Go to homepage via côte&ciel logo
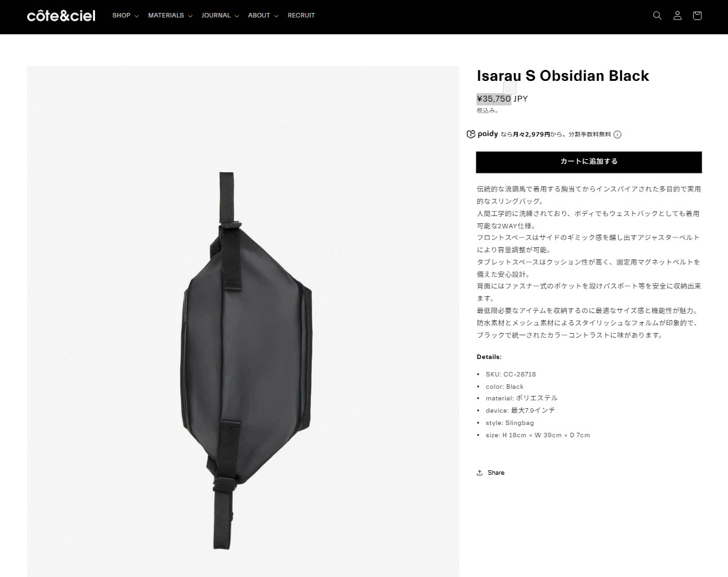Screen dimensions: 728x577 (61, 16)
